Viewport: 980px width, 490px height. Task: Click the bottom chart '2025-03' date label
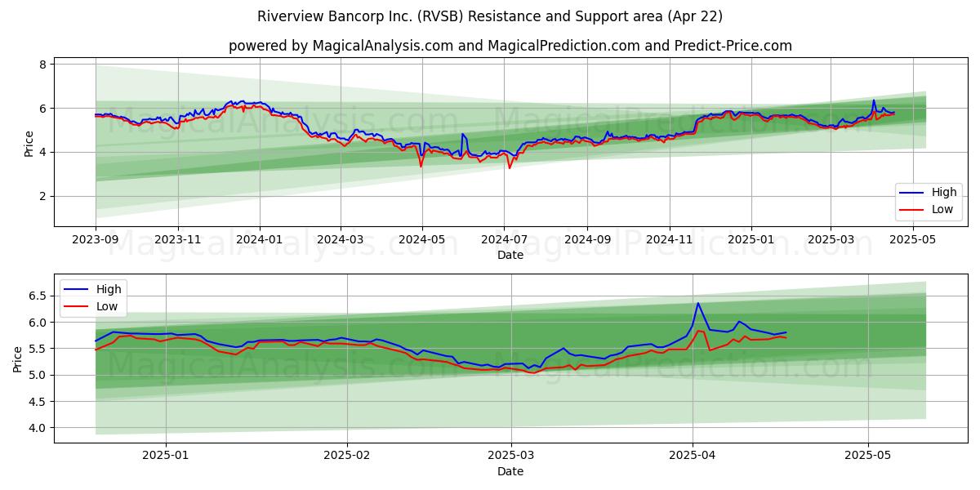(x=511, y=457)
